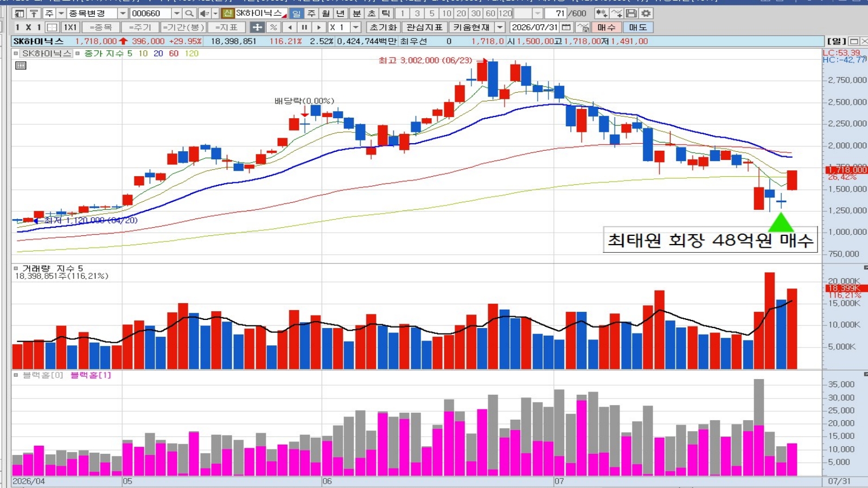Viewport: 868px width, 488px height.
Task: Expand the 키움현재 dropdown arrow
Action: 500,27
